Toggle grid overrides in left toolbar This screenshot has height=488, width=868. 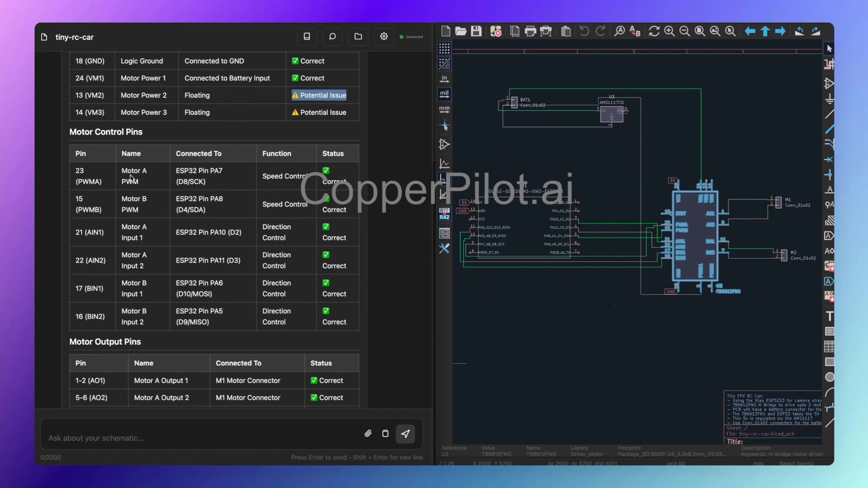coord(444,64)
